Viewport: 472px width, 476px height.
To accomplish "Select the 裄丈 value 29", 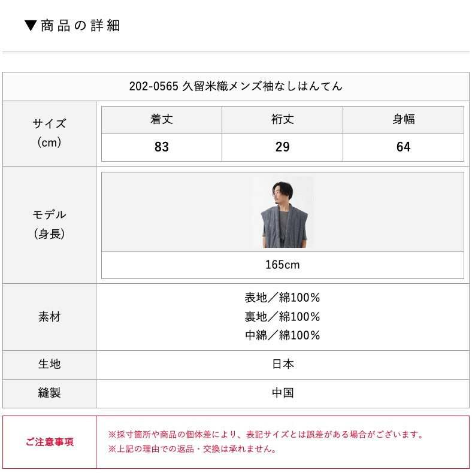I will point(282,147).
